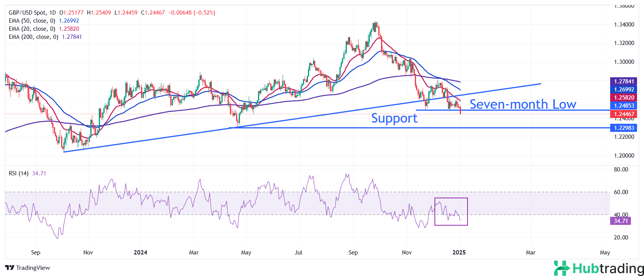Screen dimensions: 644x276
Task: Click the Support text annotation
Action: 394,118
